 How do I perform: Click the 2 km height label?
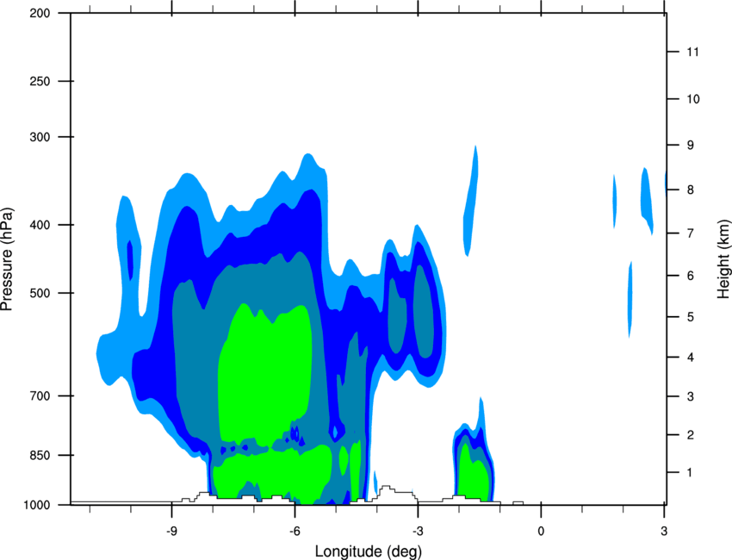tap(691, 435)
